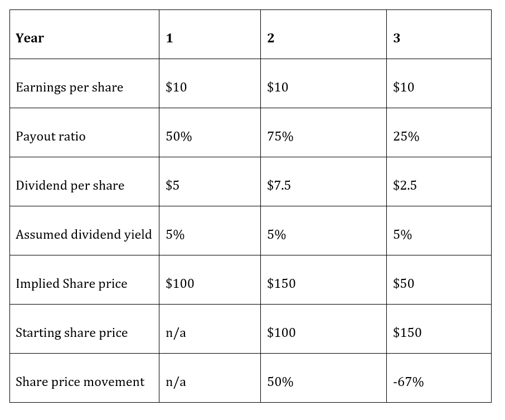Select Year 1 implied share price $100
Image resolution: width=505 pixels, height=420 pixels.
click(x=180, y=284)
